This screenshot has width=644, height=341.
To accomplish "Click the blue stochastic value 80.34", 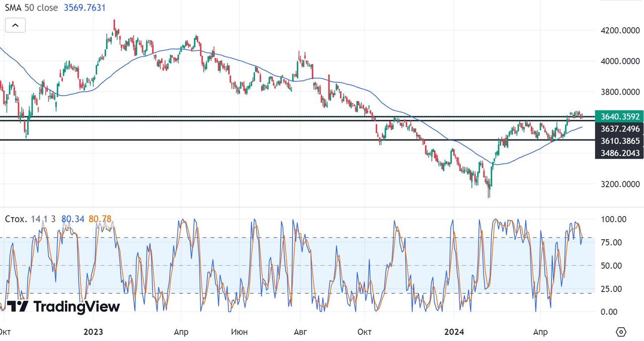I will point(73,219).
